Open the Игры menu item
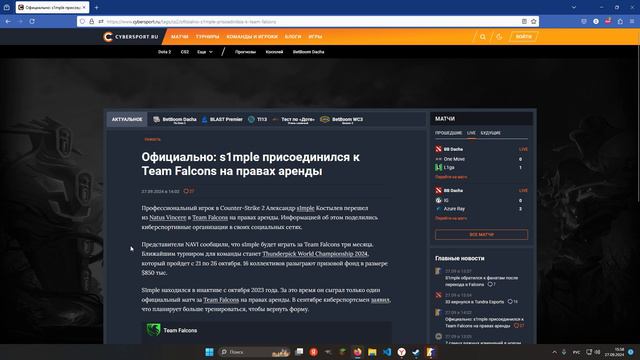 (315, 37)
